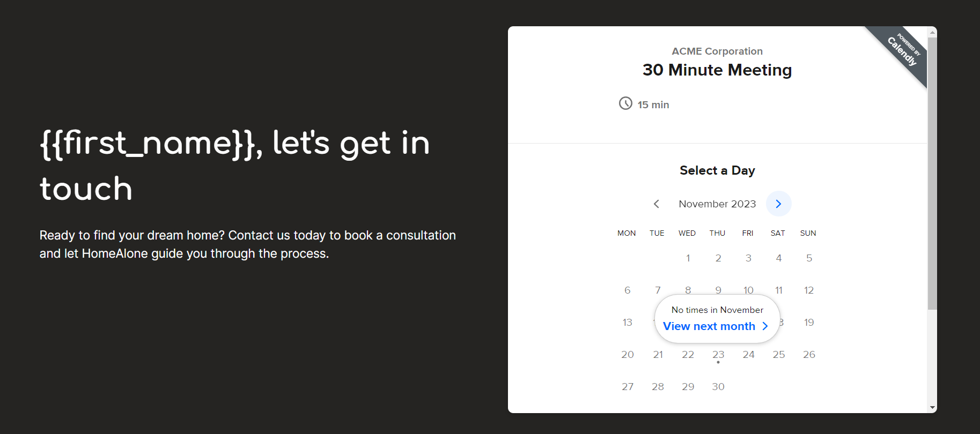This screenshot has height=434, width=980.
Task: Pick November 30 in the calendar
Action: pos(718,387)
